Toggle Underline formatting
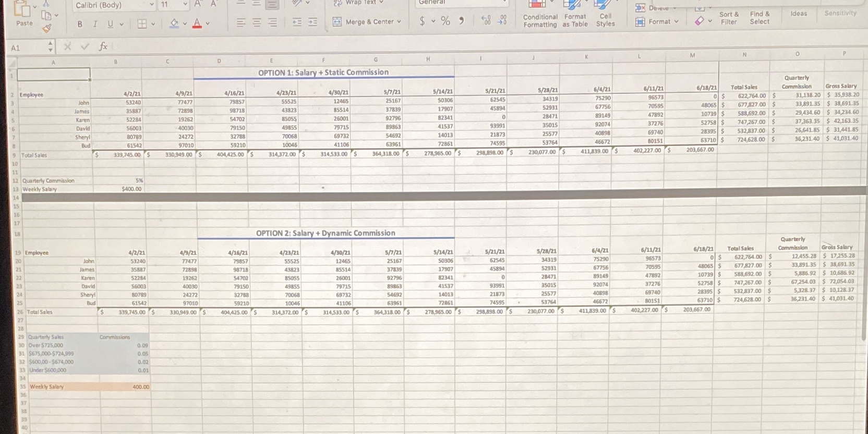Screen dimensions: 868x434 point(110,24)
